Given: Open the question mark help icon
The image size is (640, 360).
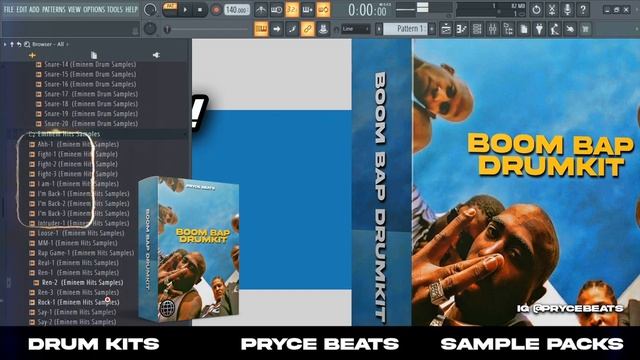Looking at the screenshot, I should [x=583, y=9].
